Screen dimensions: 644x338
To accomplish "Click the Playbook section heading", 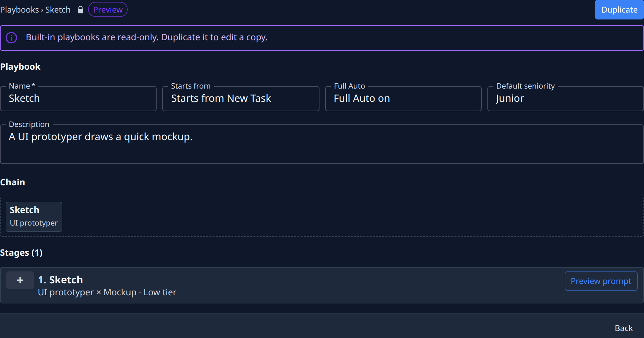I will pos(20,67).
